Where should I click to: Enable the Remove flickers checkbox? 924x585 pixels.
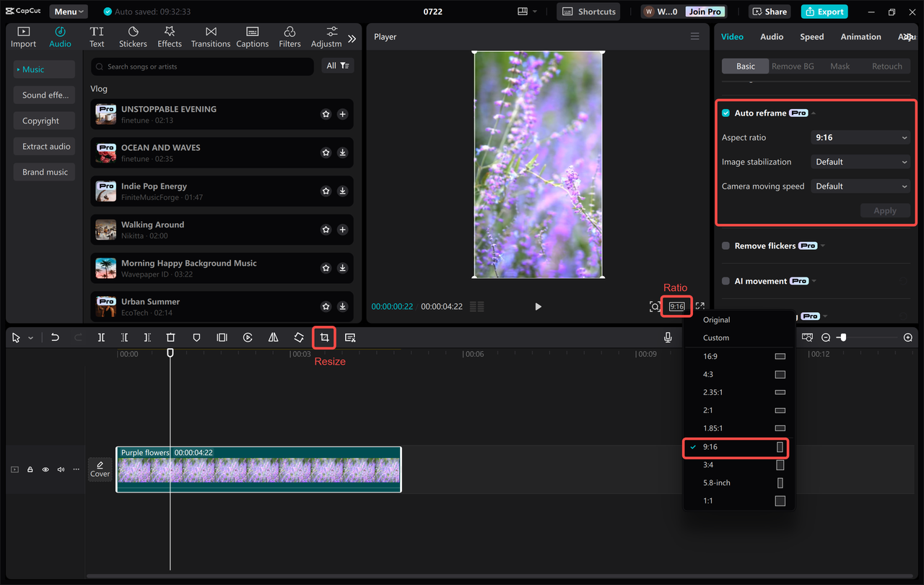[x=725, y=246]
